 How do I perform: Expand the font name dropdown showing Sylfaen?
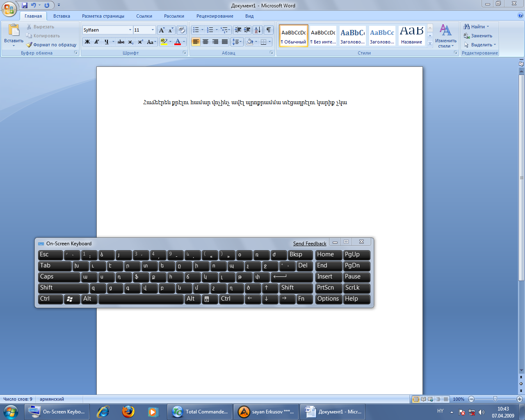pyautogui.click(x=130, y=30)
